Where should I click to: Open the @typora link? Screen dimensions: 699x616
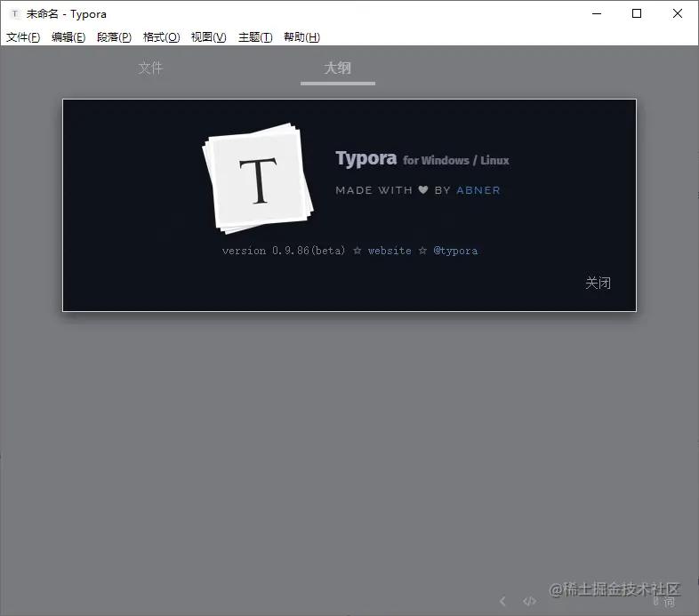[455, 251]
